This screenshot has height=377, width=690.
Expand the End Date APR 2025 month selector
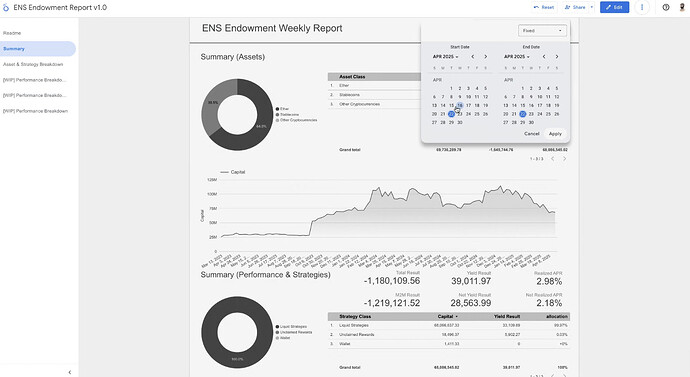517,57
